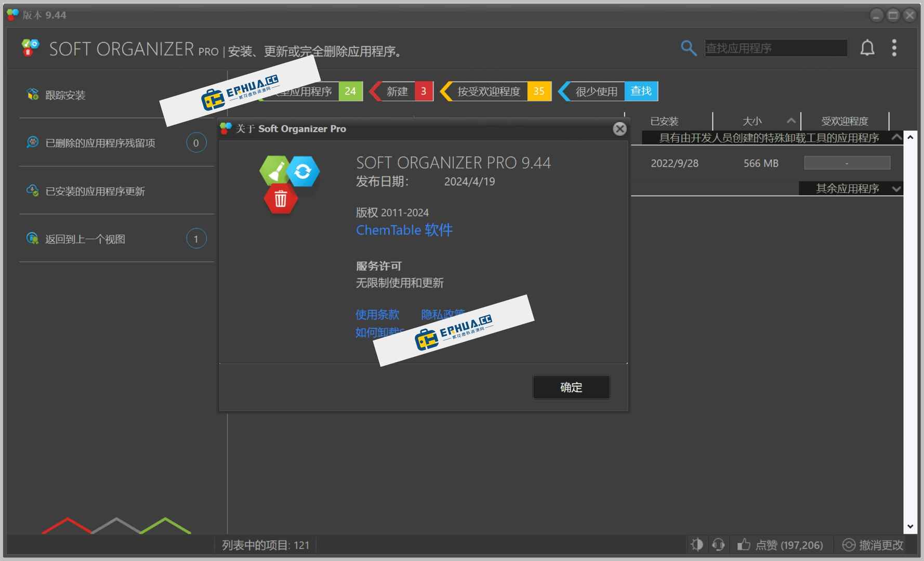The image size is (924, 561).
Task: Click the list scrollbar down arrow
Action: click(910, 526)
